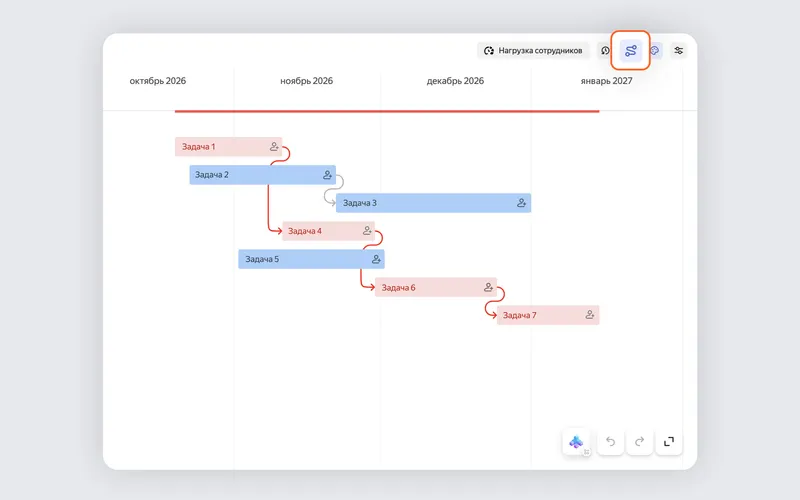Open the sliders display settings icon

(x=679, y=51)
